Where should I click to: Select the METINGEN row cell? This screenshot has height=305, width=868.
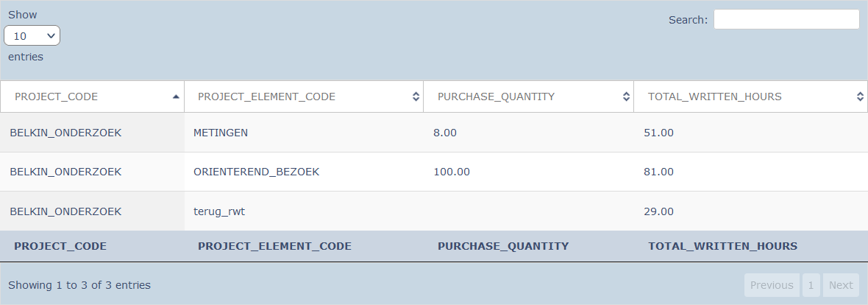click(221, 133)
